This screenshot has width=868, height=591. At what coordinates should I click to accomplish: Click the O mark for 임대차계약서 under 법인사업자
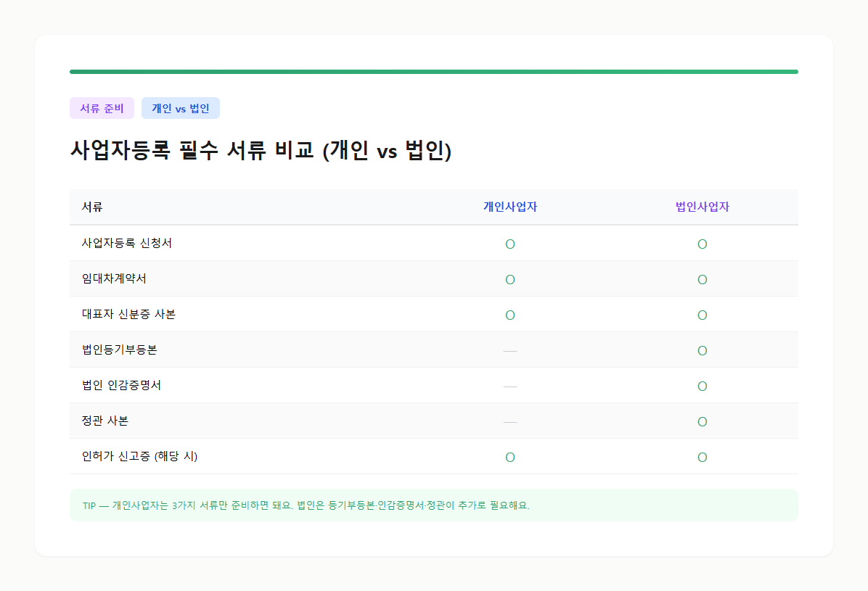click(x=702, y=279)
